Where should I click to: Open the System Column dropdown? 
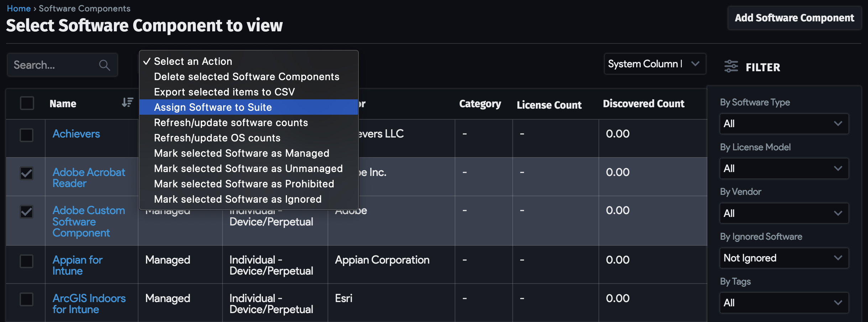[x=655, y=64]
